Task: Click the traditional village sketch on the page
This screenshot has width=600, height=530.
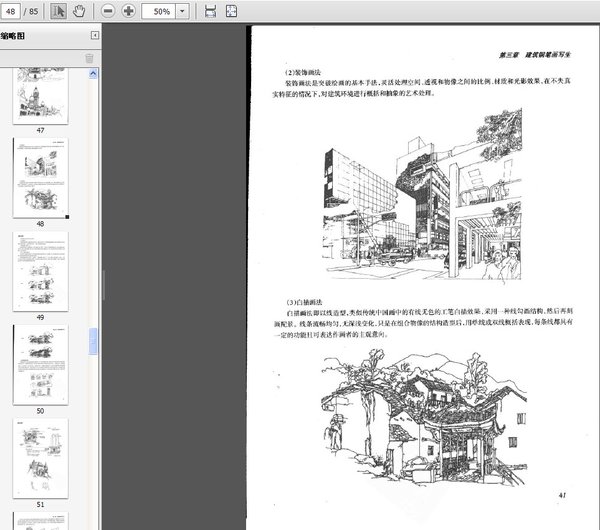Action: coord(424,417)
